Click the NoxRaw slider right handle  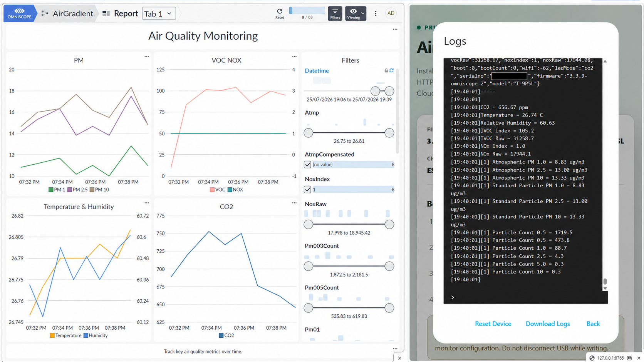(x=389, y=224)
